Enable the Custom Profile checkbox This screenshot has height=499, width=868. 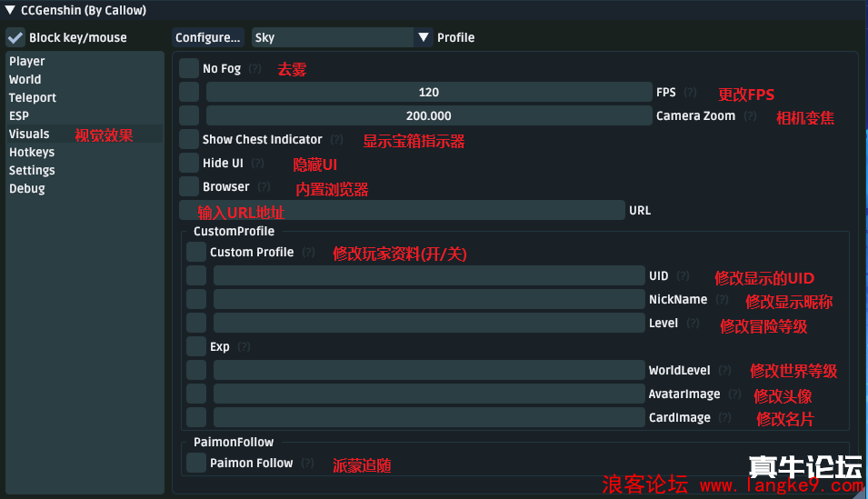point(196,252)
